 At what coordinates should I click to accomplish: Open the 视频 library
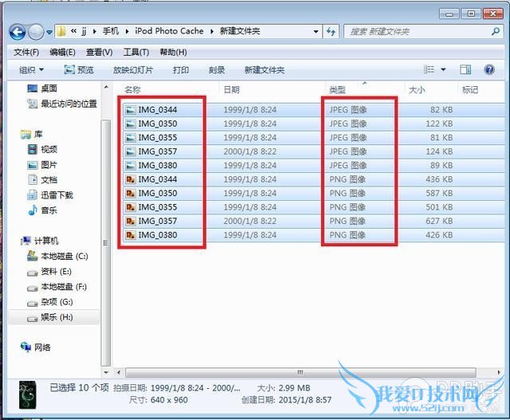[x=42, y=149]
